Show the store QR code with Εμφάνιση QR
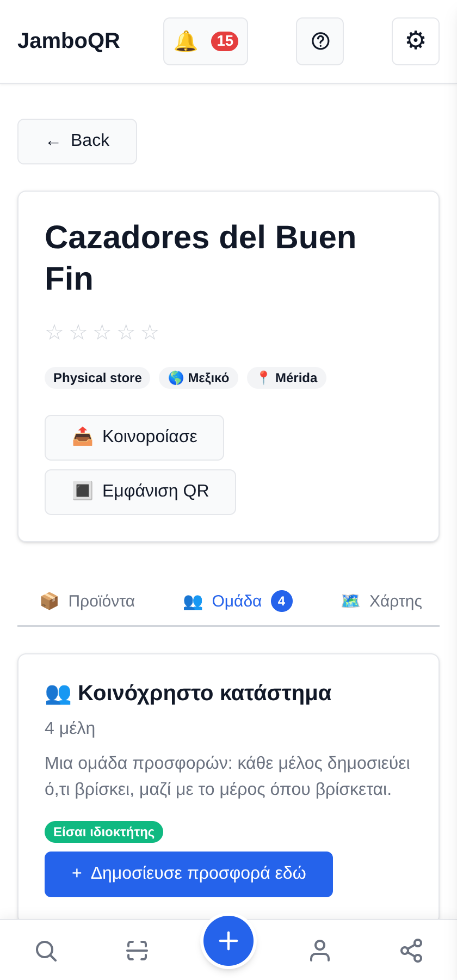The width and height of the screenshot is (457, 980). click(x=140, y=492)
